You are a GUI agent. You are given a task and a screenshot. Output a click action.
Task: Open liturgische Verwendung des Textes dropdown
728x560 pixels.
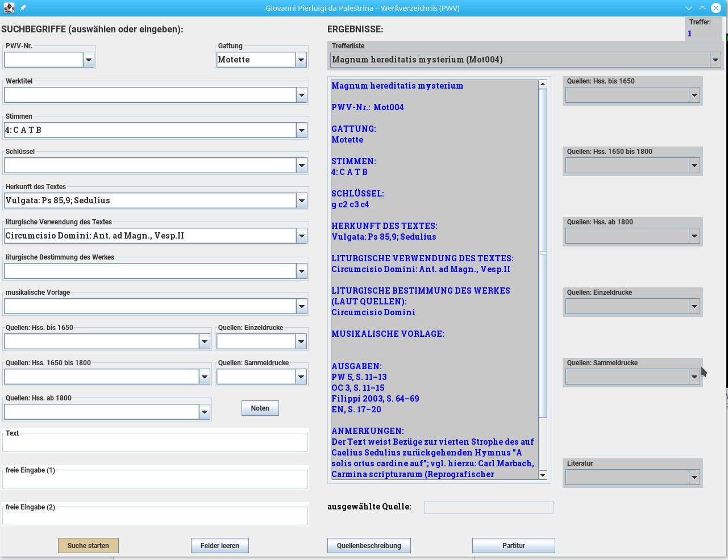click(x=302, y=236)
